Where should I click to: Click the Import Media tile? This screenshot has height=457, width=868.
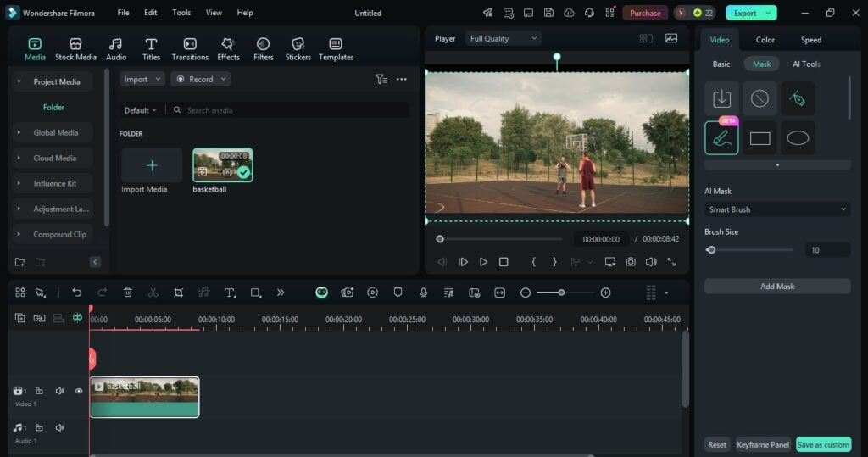tap(152, 165)
